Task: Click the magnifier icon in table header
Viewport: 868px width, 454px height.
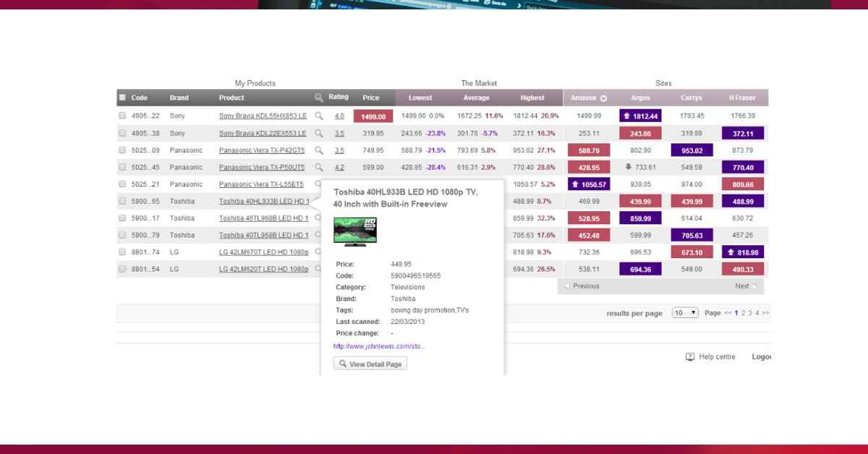Action: click(x=319, y=98)
